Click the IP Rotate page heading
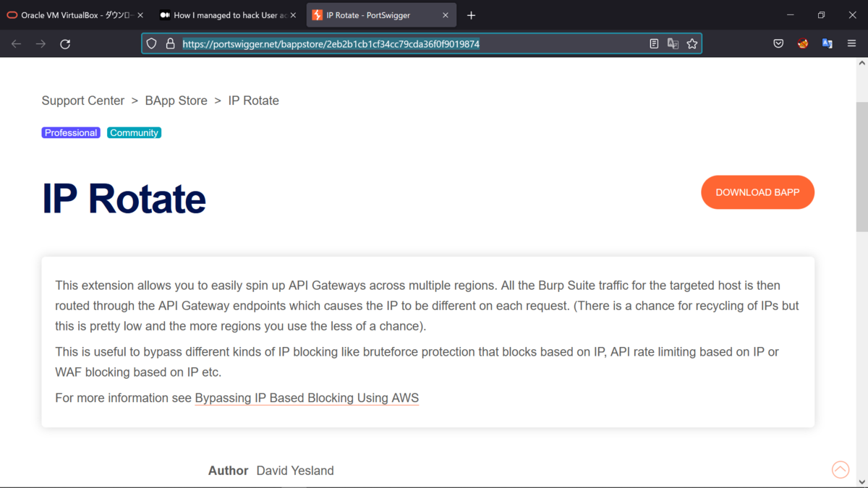Screen dimensions: 868x488 [124, 198]
